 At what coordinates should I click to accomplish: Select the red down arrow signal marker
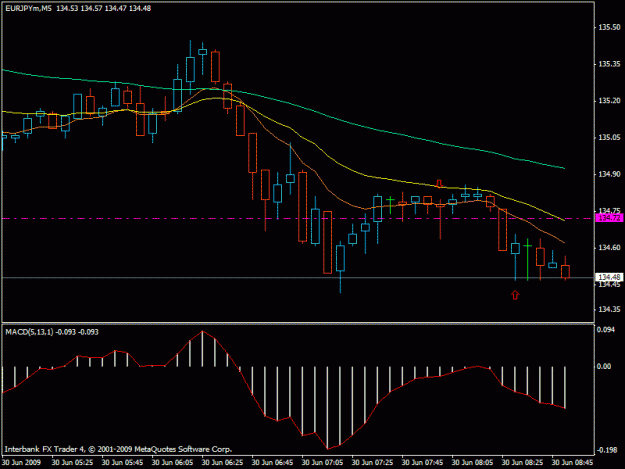440,183
